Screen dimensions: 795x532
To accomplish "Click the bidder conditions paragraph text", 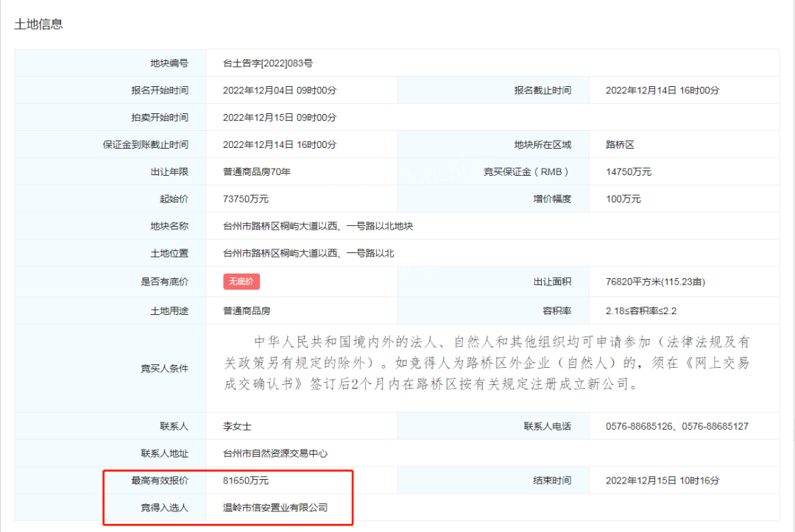I will (x=492, y=363).
